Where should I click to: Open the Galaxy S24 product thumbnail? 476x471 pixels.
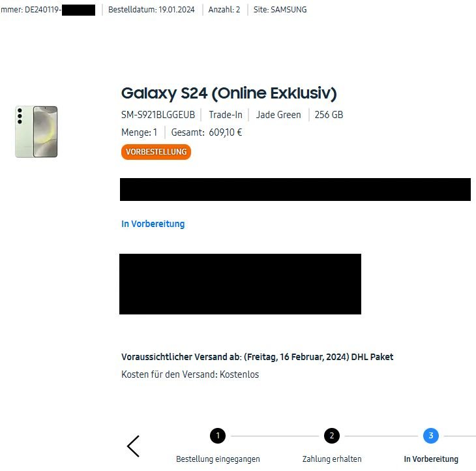point(37,132)
